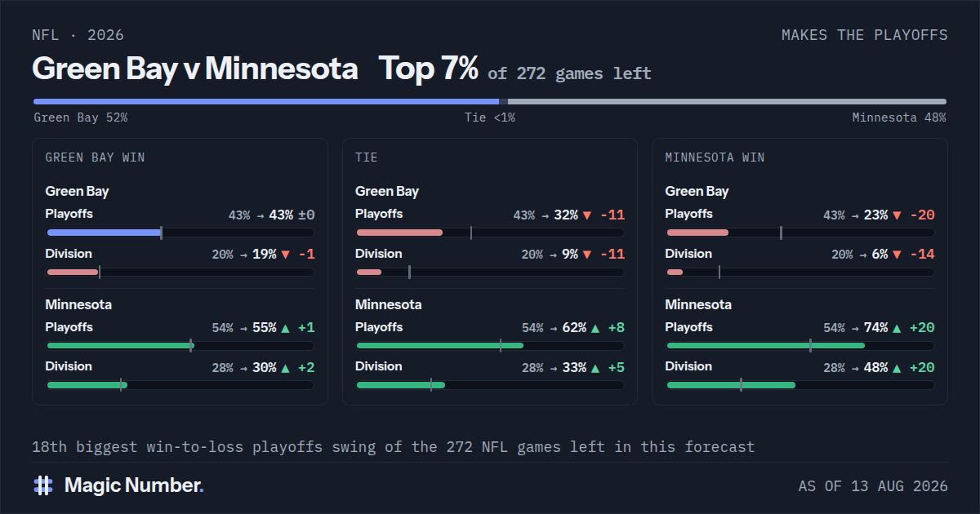The width and height of the screenshot is (980, 514).
Task: Click the Magic Number brand name link
Action: (134, 485)
